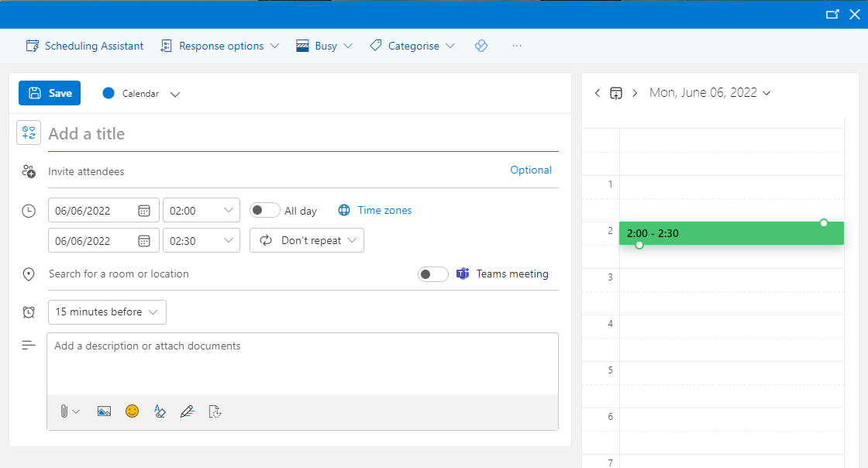Click the Add a title field
This screenshot has height=468, width=868.
pos(302,134)
